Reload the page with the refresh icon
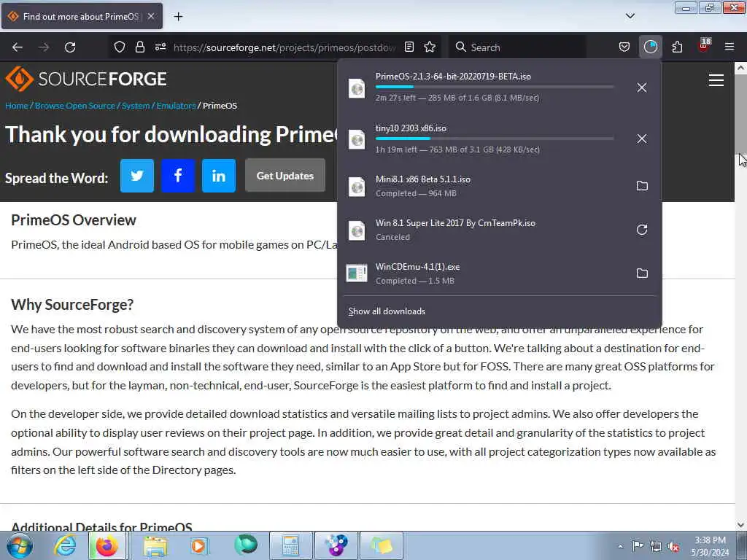This screenshot has height=560, width=747. (70, 47)
